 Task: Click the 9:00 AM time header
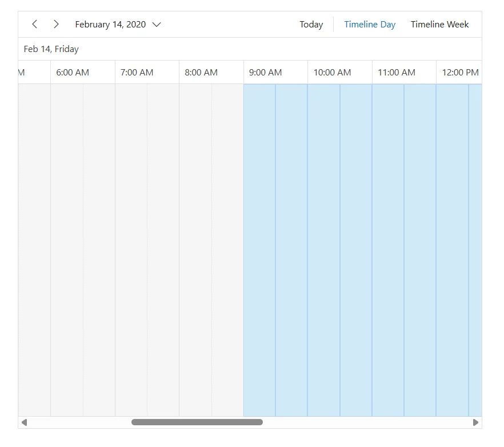[x=276, y=73]
